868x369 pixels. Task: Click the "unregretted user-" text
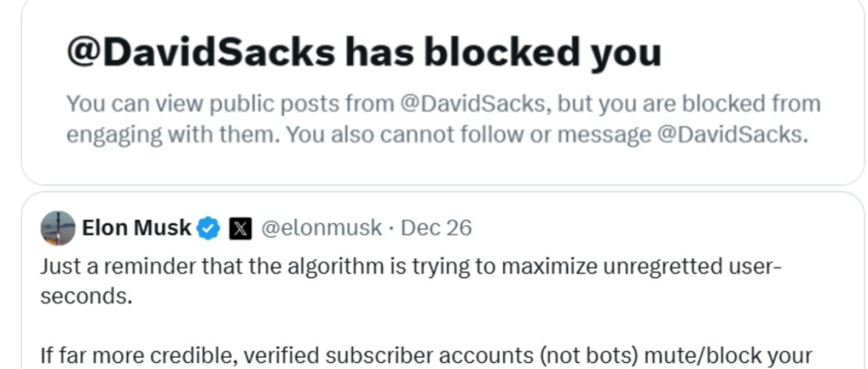tap(689, 268)
